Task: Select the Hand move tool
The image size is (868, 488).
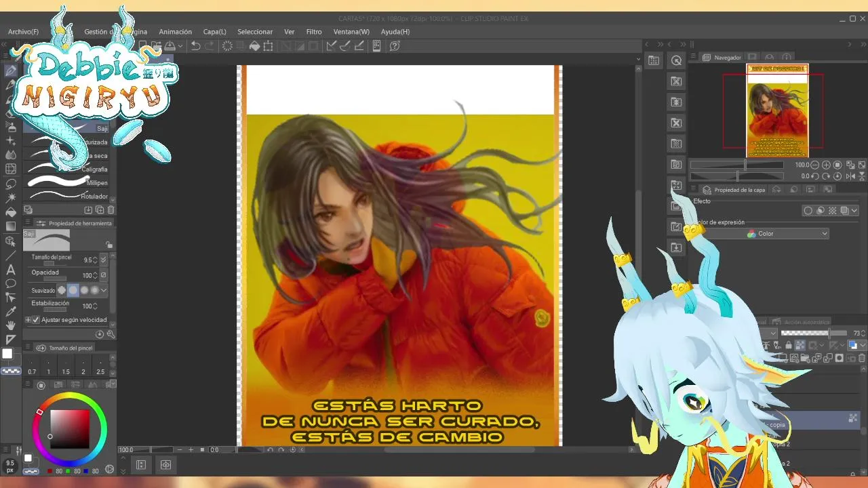Action: [11, 326]
